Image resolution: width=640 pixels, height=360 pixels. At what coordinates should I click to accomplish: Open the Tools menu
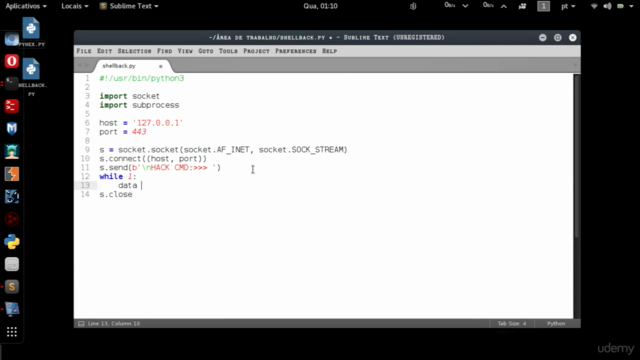point(228,51)
